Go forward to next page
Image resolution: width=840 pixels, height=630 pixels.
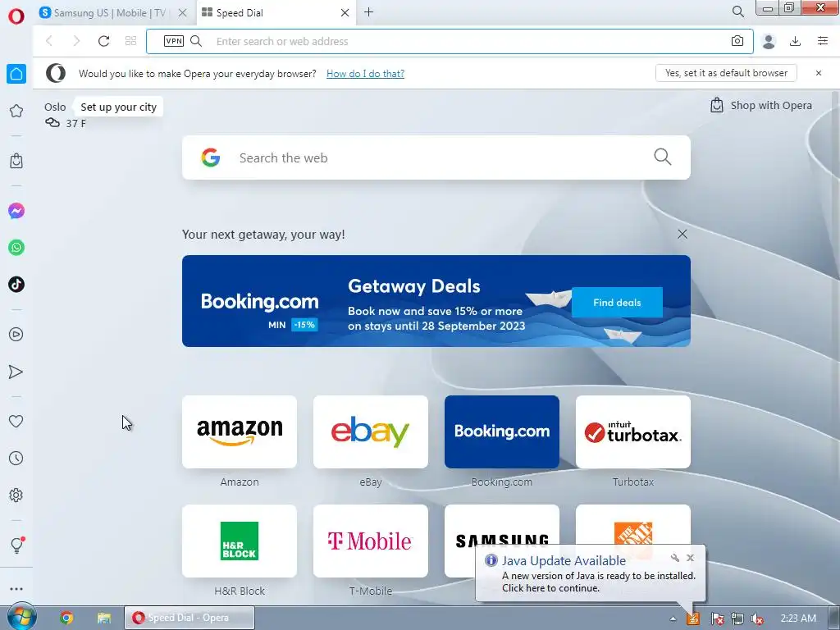tap(76, 41)
